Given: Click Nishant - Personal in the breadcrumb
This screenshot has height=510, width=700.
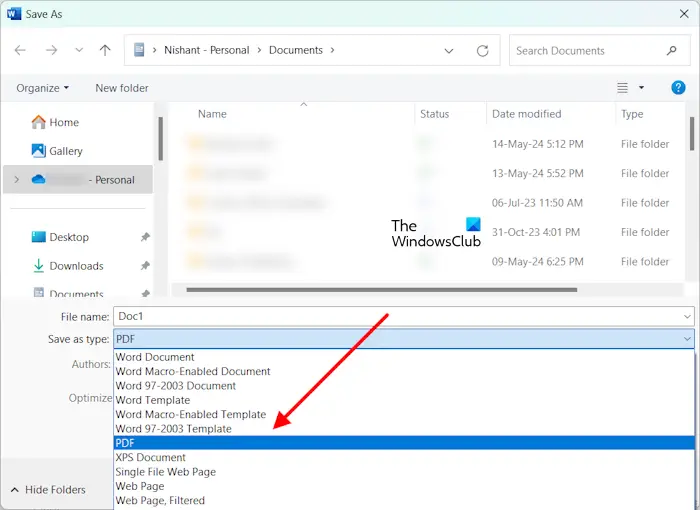Looking at the screenshot, I should [x=207, y=50].
